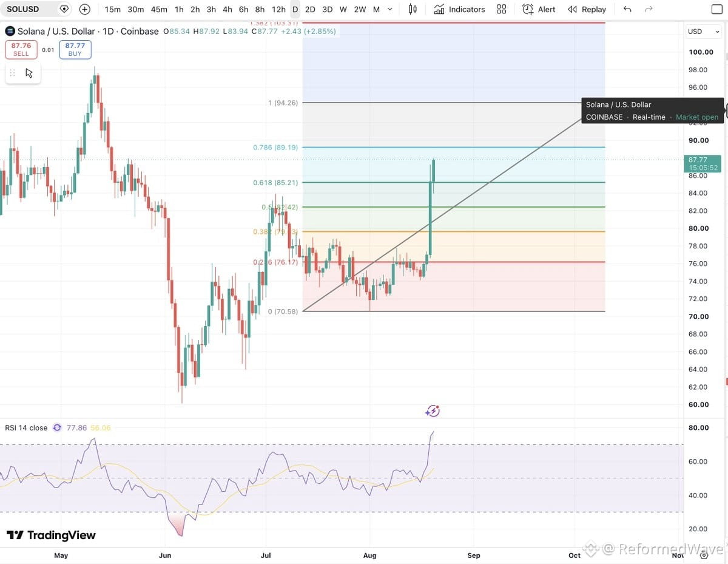Click the chart settings gear icon
728x564 pixels.
tap(704, 555)
